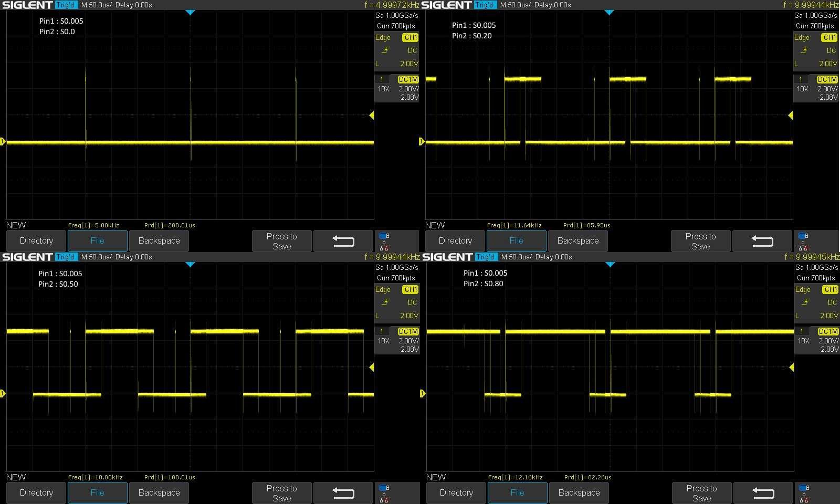Click the yellow trigger level arrow on the S0.0 screen
The width and height of the screenshot is (840, 504).
pos(372,115)
